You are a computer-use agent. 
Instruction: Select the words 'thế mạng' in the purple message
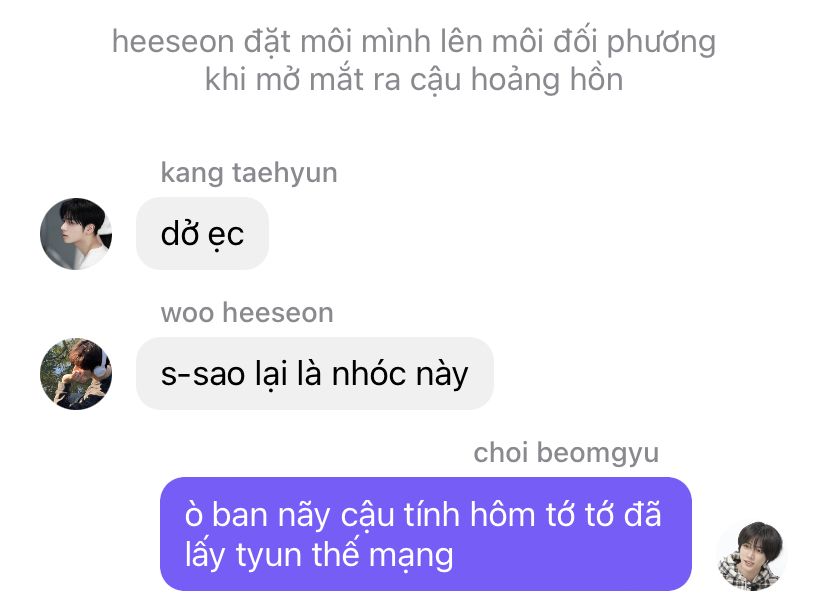tap(382, 554)
